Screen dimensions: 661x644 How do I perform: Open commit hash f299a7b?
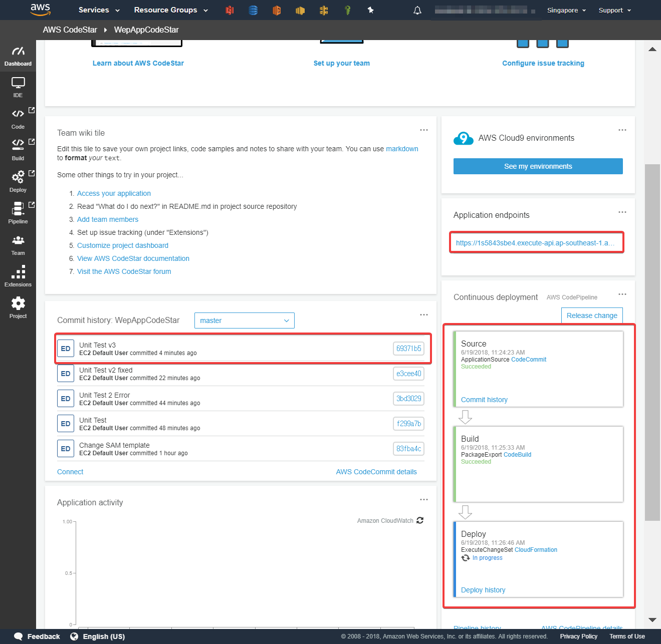click(x=408, y=424)
